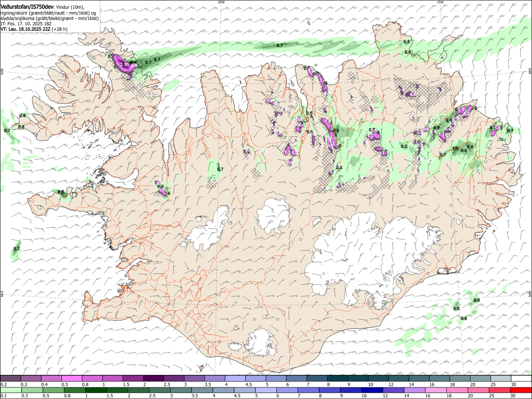Image resolution: width=532 pixels, height=399 pixels.
Task: Pick the light lavender 4 swatch in upper legend
Action: [235, 378]
